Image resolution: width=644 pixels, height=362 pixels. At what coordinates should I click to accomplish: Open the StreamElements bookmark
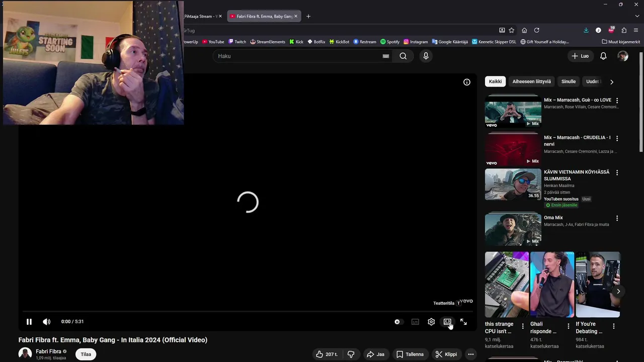click(268, 42)
